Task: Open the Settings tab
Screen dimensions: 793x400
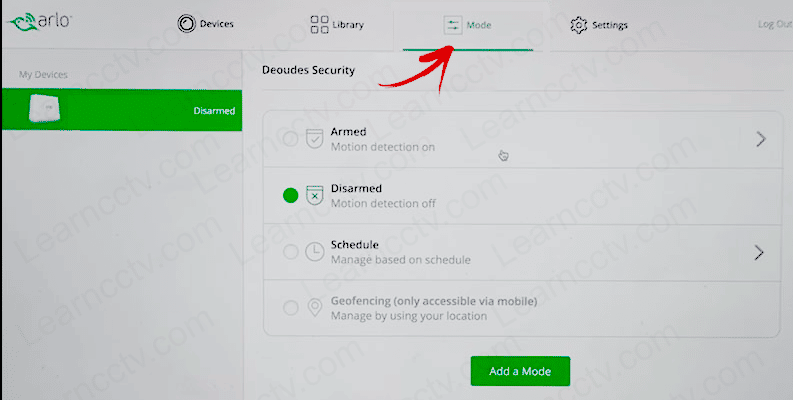Action: coord(599,24)
